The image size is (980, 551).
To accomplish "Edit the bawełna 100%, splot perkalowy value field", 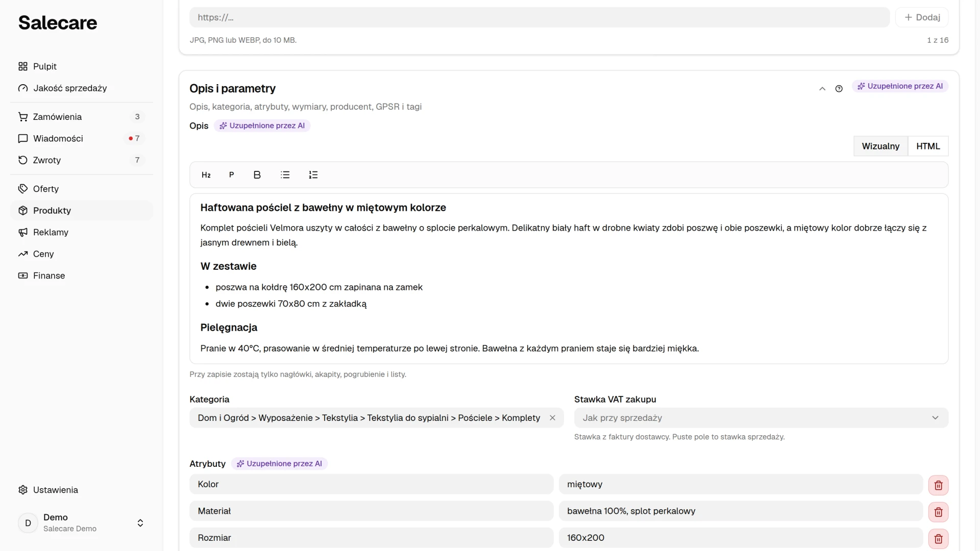I will (741, 511).
